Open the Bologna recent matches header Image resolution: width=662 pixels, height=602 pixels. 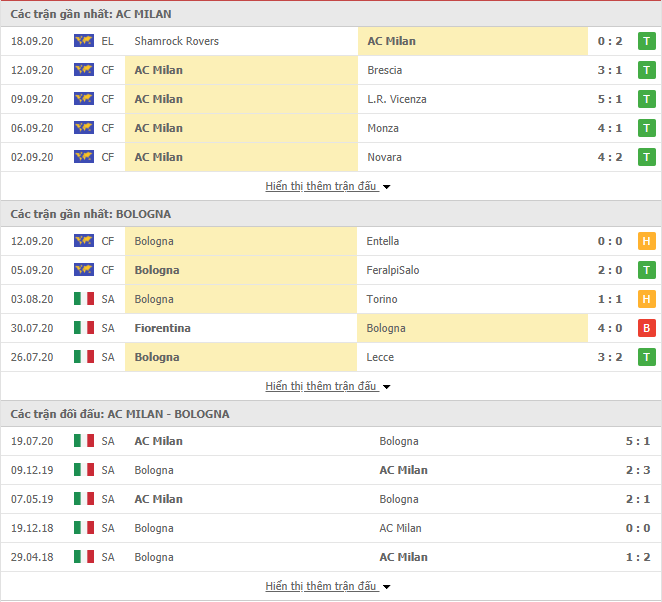[91, 214]
